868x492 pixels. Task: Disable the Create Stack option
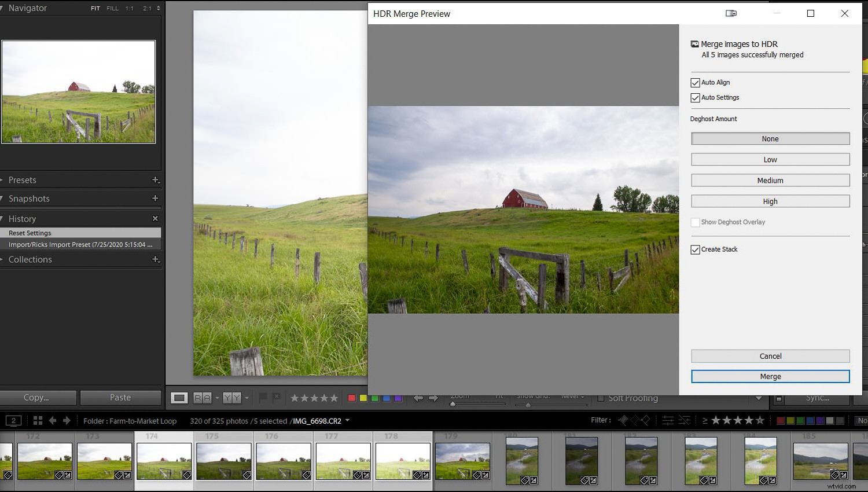pyautogui.click(x=695, y=249)
